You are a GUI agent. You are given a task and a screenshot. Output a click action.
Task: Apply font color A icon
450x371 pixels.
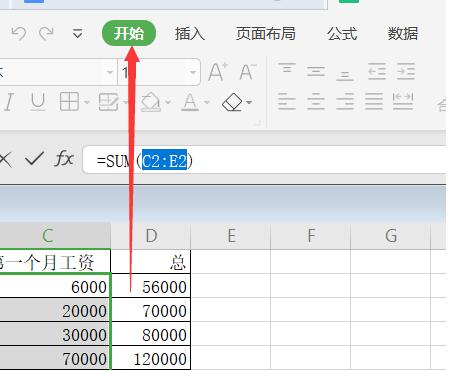point(190,102)
